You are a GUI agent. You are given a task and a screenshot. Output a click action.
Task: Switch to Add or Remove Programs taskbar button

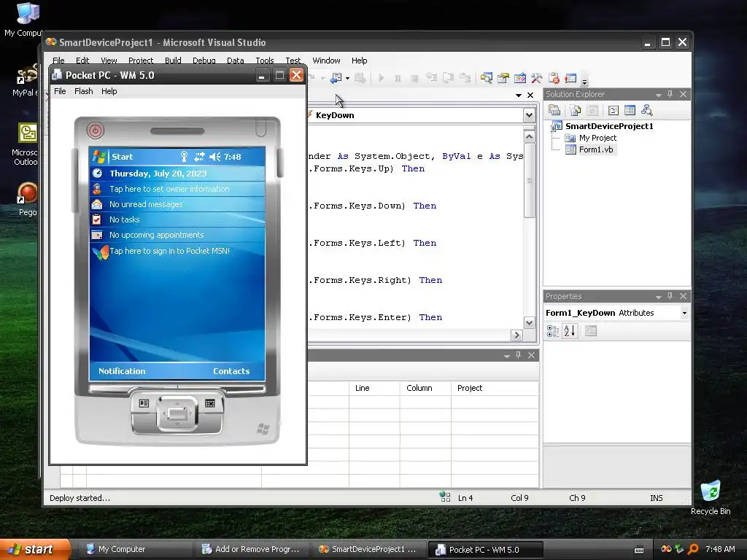(251, 549)
